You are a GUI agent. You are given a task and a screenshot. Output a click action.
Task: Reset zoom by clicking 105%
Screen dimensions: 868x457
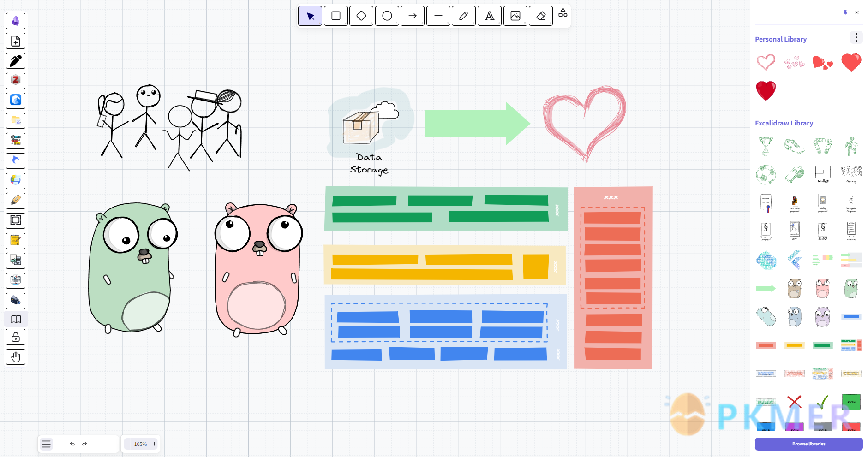(141, 444)
